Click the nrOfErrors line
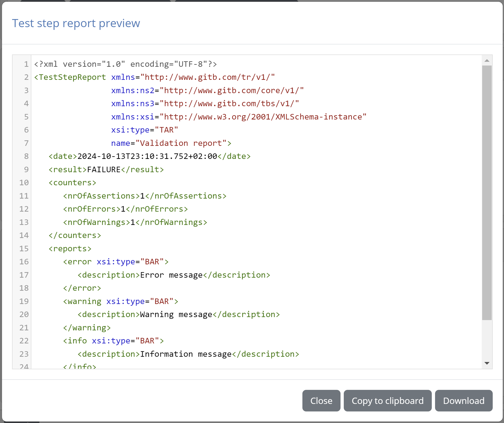 (125, 209)
